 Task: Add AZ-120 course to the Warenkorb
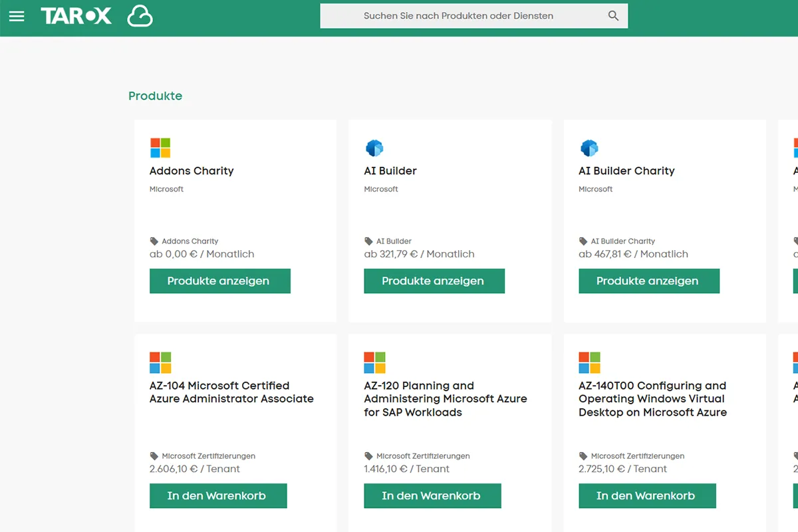(432, 495)
